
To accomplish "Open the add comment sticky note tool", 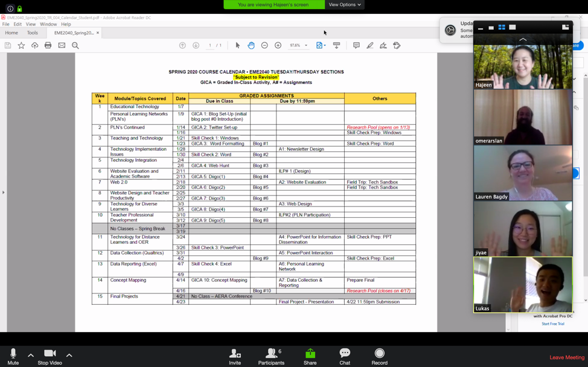I will pos(356,45).
